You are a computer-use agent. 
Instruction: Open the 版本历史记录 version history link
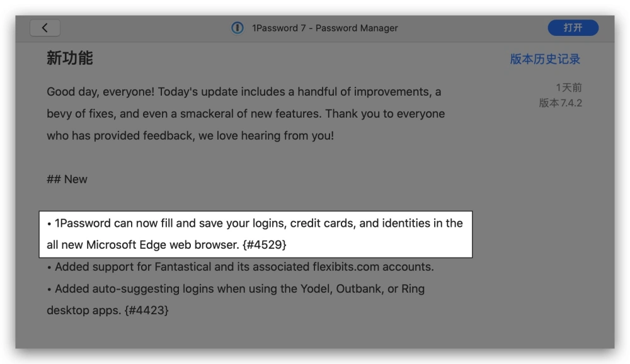pyautogui.click(x=545, y=59)
